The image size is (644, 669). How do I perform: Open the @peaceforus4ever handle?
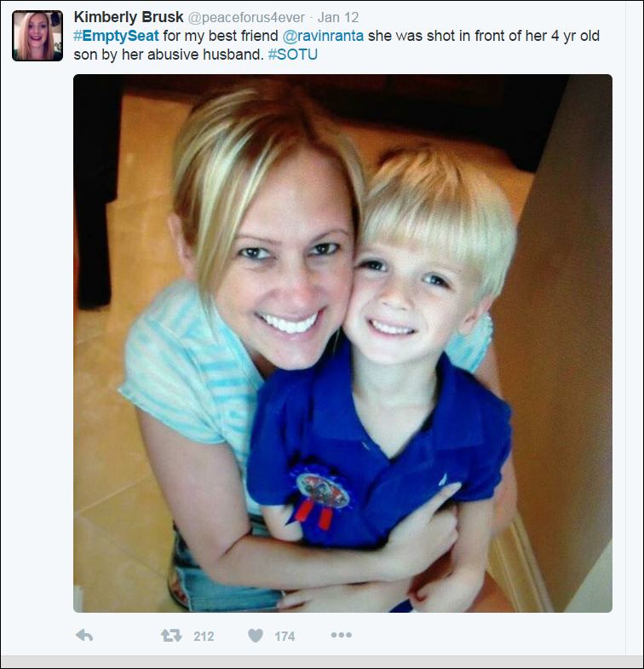point(246,18)
